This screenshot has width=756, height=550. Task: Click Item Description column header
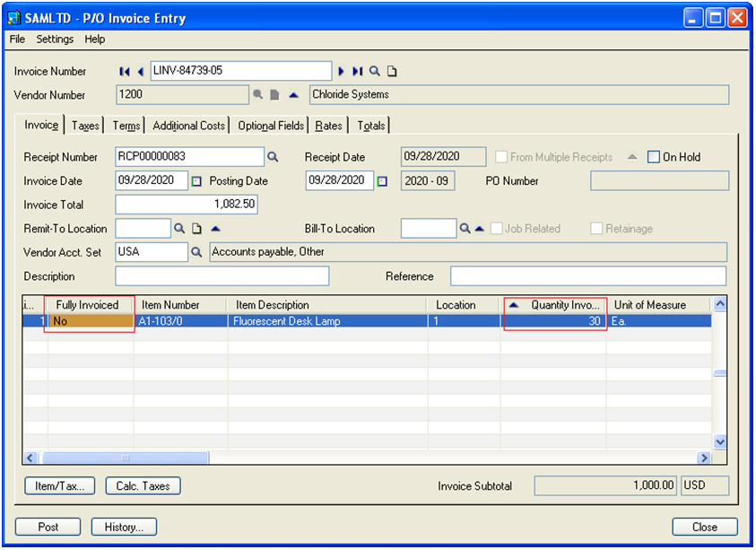click(x=326, y=305)
